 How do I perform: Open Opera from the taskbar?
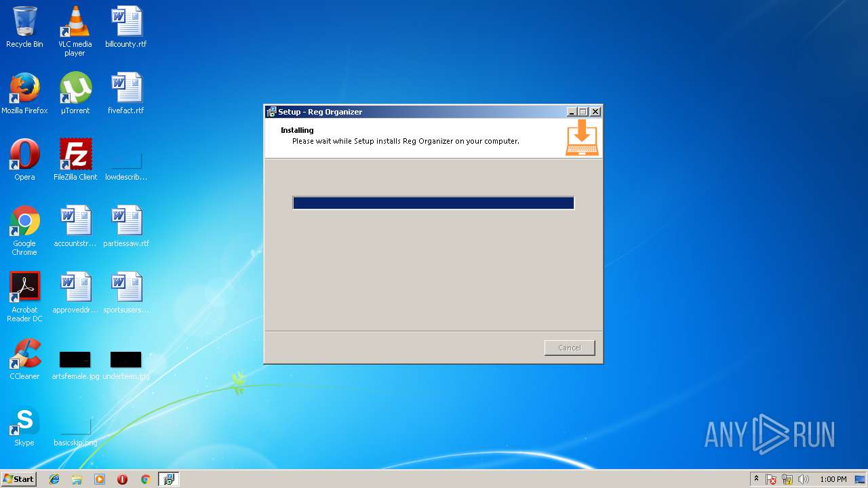tap(122, 479)
